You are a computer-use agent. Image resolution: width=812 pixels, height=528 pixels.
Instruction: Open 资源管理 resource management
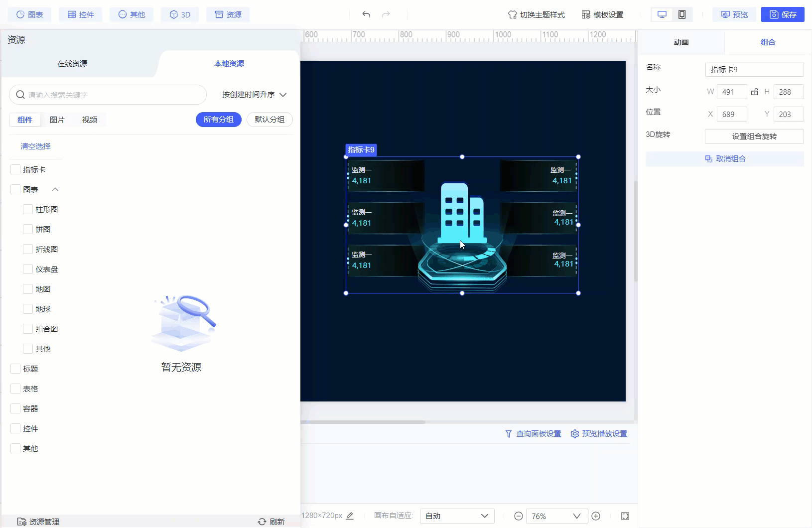click(38, 522)
